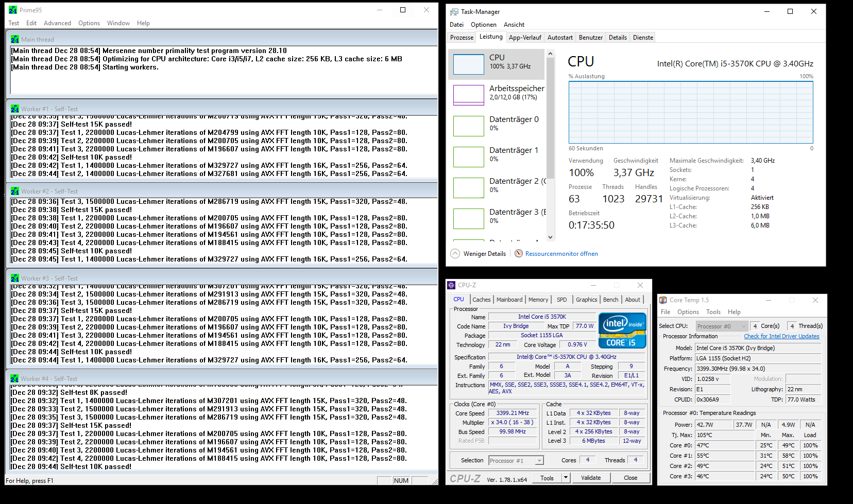Image resolution: width=853 pixels, height=504 pixels.
Task: Click the Worker #4 Self-Test window icon
Action: [x=14, y=379]
